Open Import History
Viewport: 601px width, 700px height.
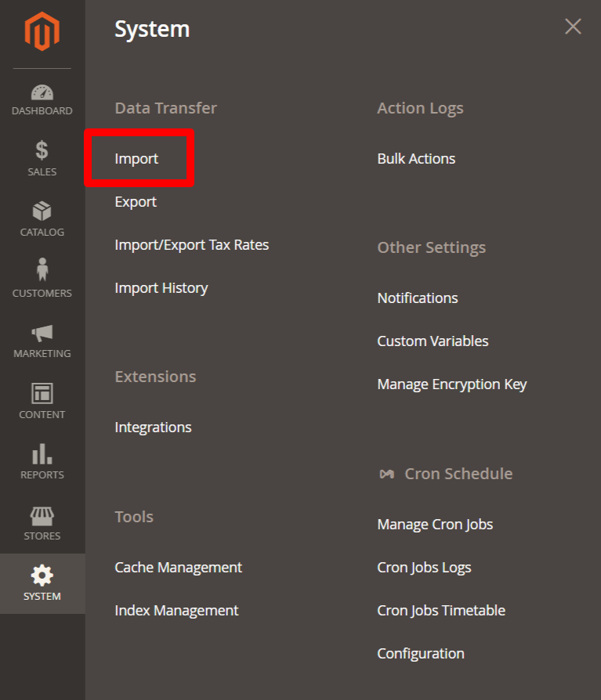point(161,288)
